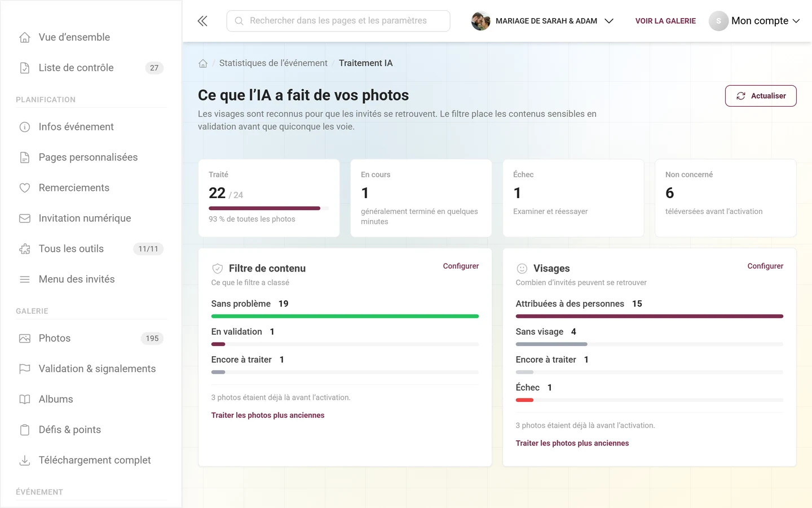Screen dimensions: 812x508
Task: Click the Traité 22/24 progress bar
Action: pyautogui.click(x=269, y=208)
